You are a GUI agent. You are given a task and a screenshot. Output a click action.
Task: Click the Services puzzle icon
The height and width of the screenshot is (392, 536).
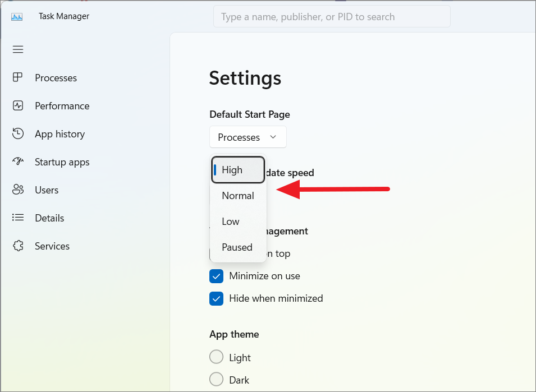click(18, 246)
